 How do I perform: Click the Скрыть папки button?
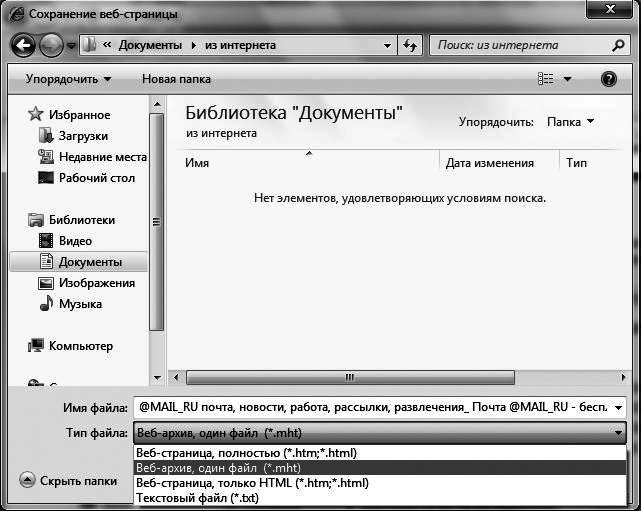coord(68,481)
